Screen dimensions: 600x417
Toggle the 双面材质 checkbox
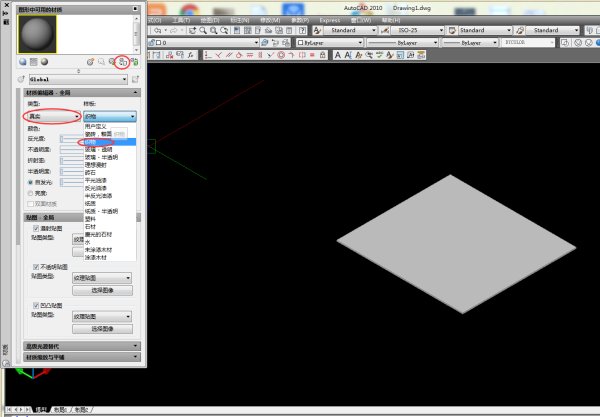click(30, 204)
